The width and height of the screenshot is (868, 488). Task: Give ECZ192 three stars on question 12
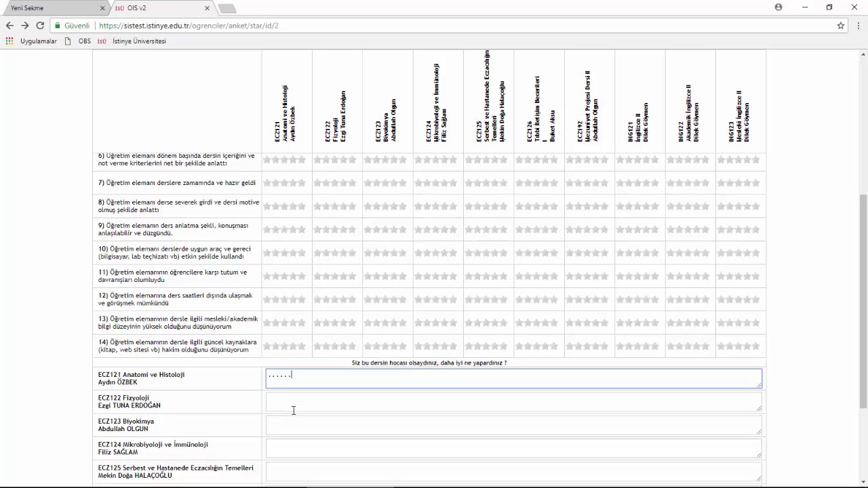coord(587,300)
